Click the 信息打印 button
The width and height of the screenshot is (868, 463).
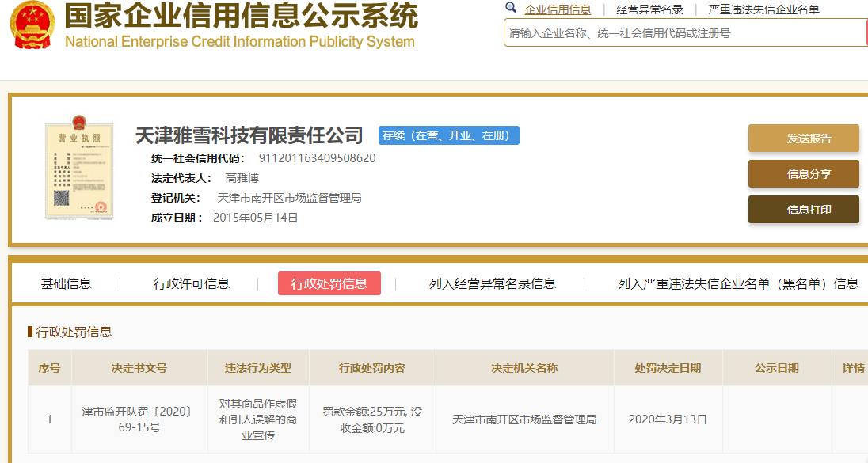803,210
